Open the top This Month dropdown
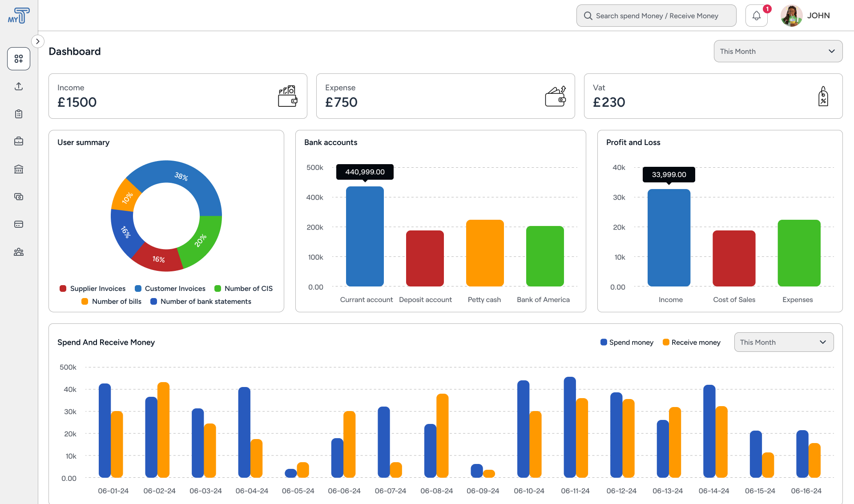The width and height of the screenshot is (854, 504). coord(778,51)
